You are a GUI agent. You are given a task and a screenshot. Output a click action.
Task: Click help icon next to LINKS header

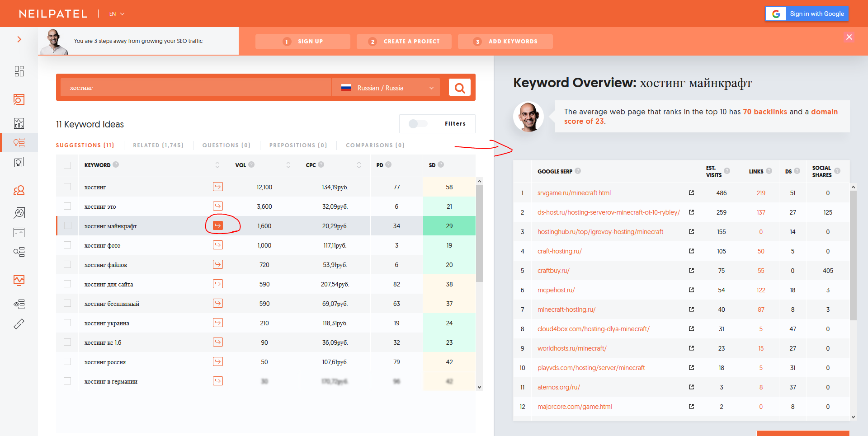(x=769, y=171)
